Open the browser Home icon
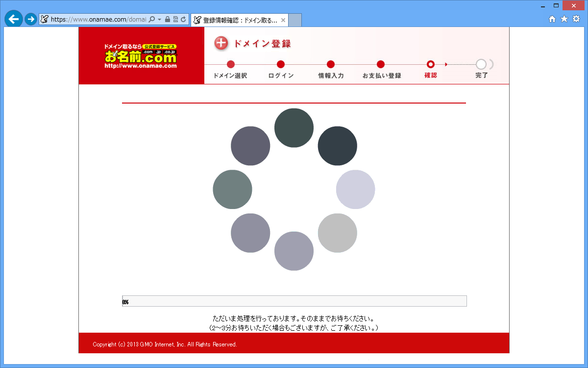588x368 pixels. click(552, 19)
